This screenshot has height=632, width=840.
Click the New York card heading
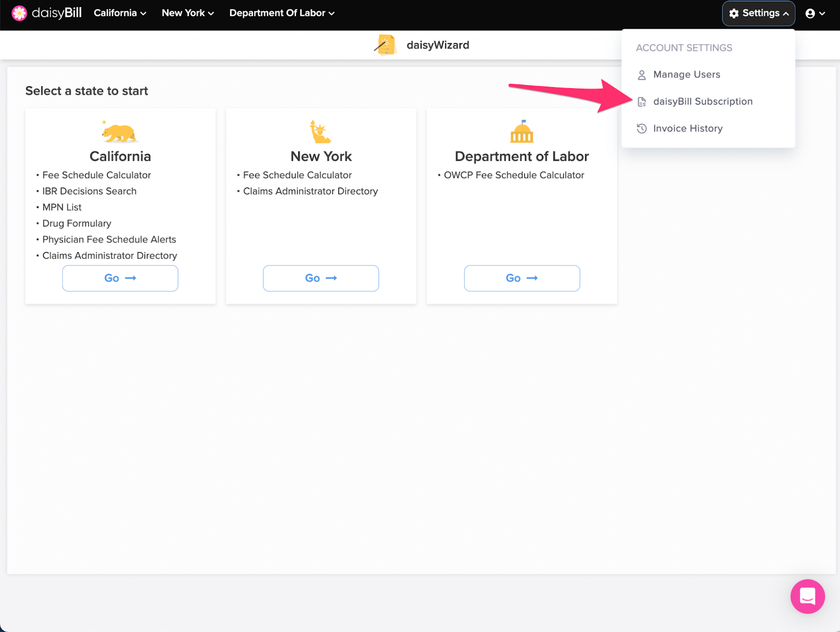[321, 157]
